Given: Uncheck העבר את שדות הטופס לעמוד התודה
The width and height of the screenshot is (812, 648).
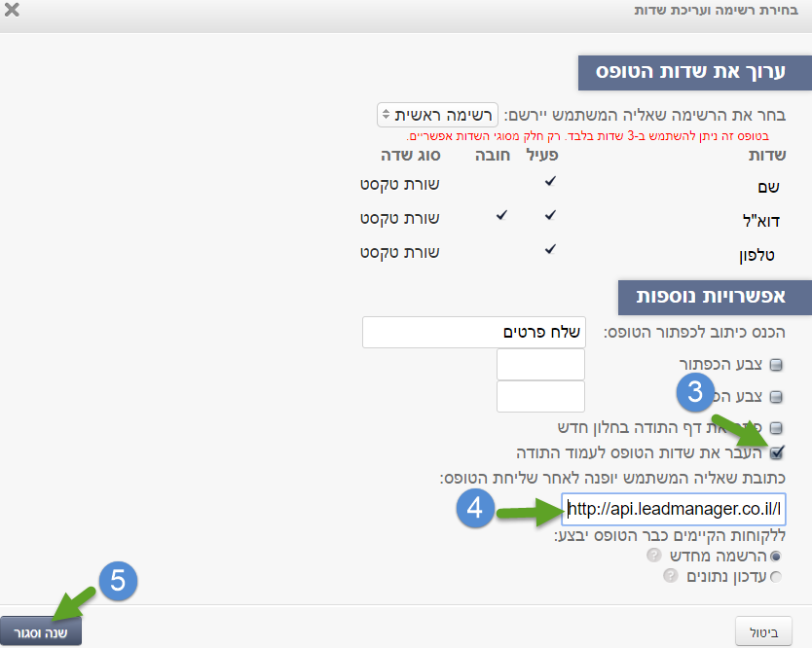Looking at the screenshot, I should click(776, 452).
